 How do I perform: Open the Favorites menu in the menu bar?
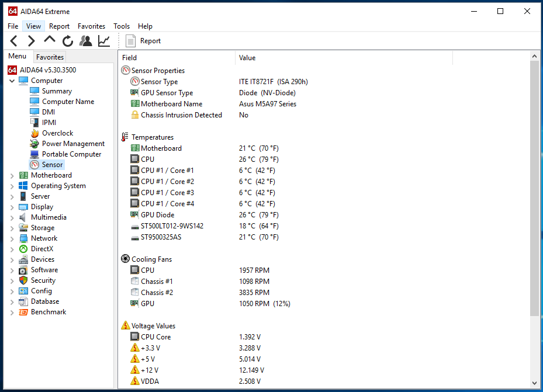click(91, 26)
